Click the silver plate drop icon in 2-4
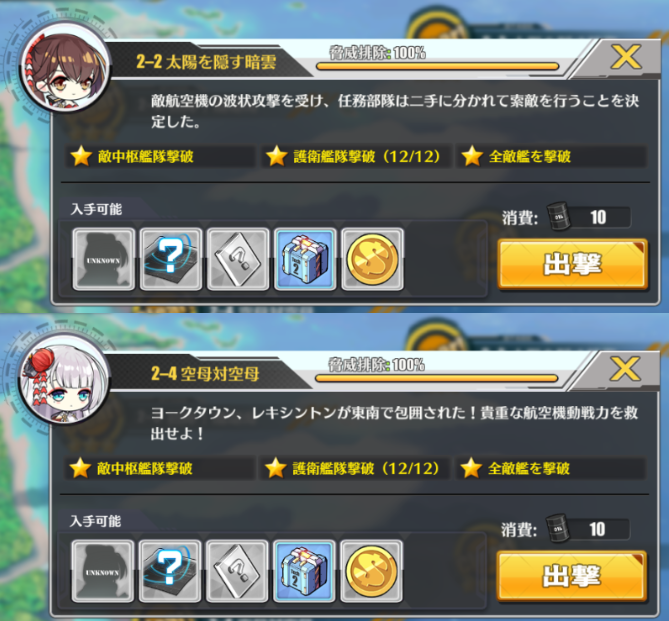Image resolution: width=669 pixels, height=621 pixels. pyautogui.click(x=237, y=571)
